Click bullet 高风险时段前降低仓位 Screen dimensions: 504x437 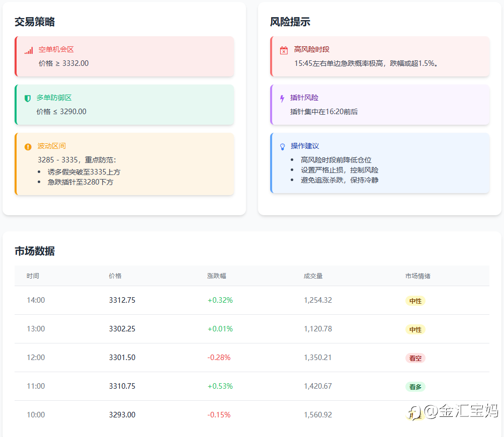[336, 160]
